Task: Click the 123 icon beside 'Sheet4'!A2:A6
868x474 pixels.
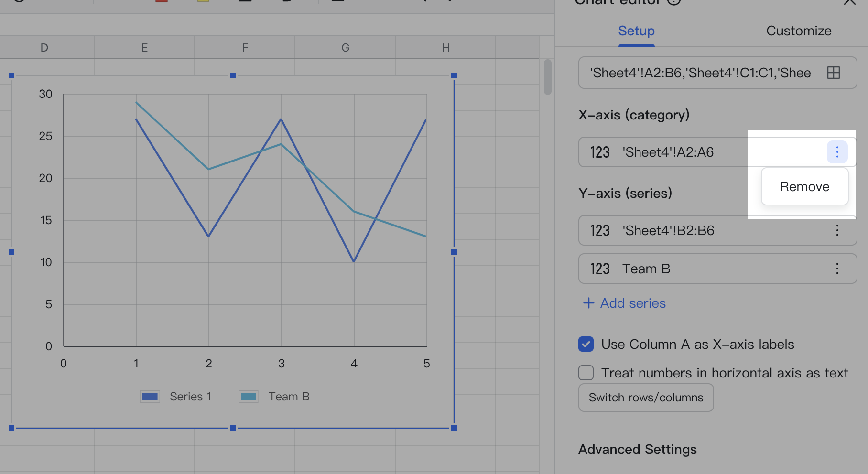Action: click(x=599, y=152)
